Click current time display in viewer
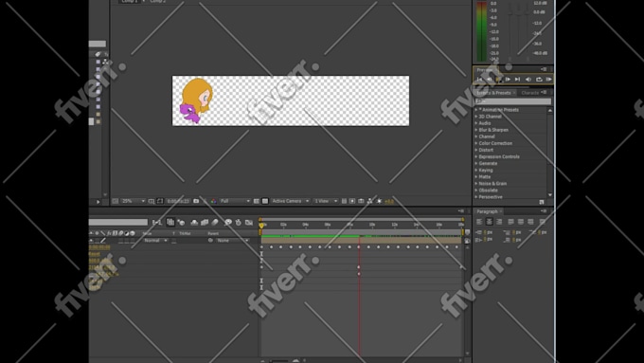Viewport: 644px width, 363px height. (x=178, y=201)
